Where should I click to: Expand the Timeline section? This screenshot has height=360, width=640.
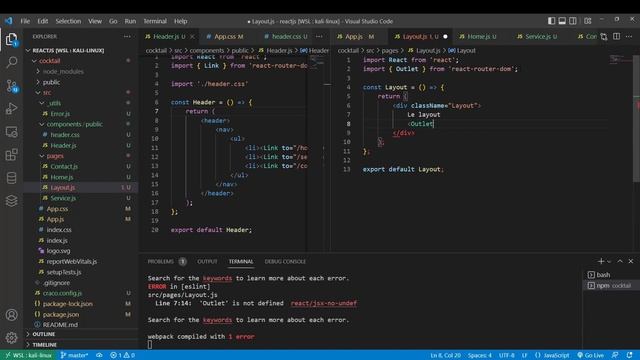(x=81, y=345)
